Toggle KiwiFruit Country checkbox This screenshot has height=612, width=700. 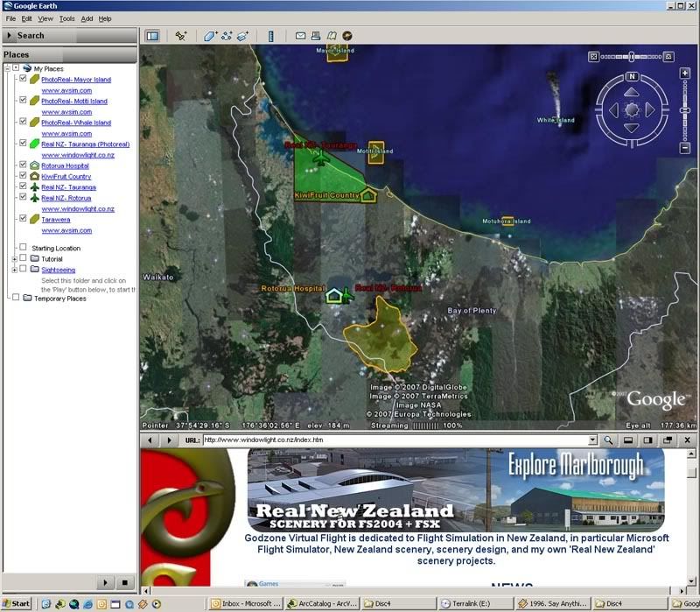point(23,175)
